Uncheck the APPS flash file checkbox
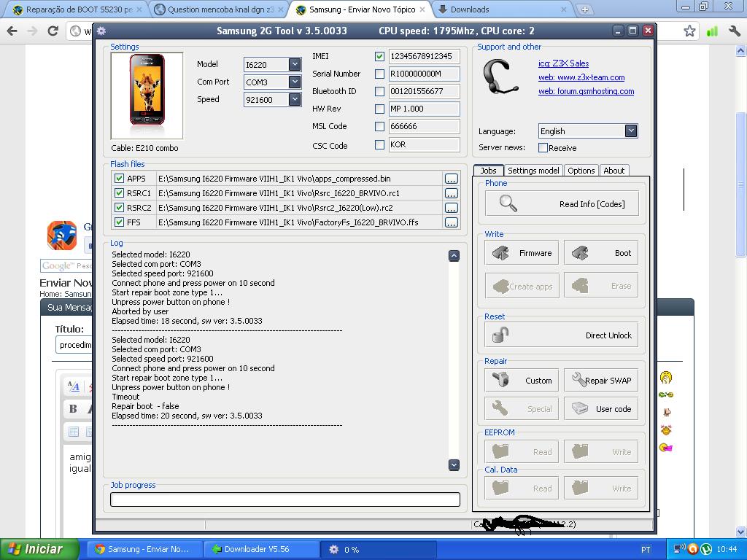747x560 pixels. pos(119,179)
